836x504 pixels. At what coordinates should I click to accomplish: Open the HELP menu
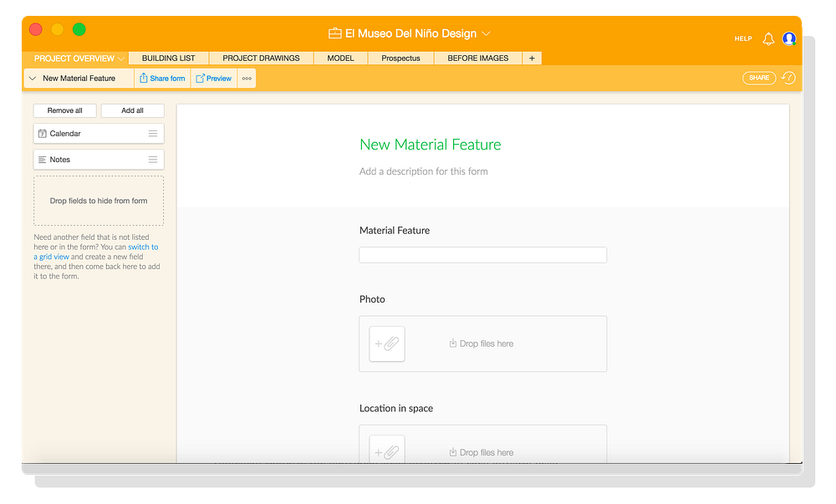point(743,39)
